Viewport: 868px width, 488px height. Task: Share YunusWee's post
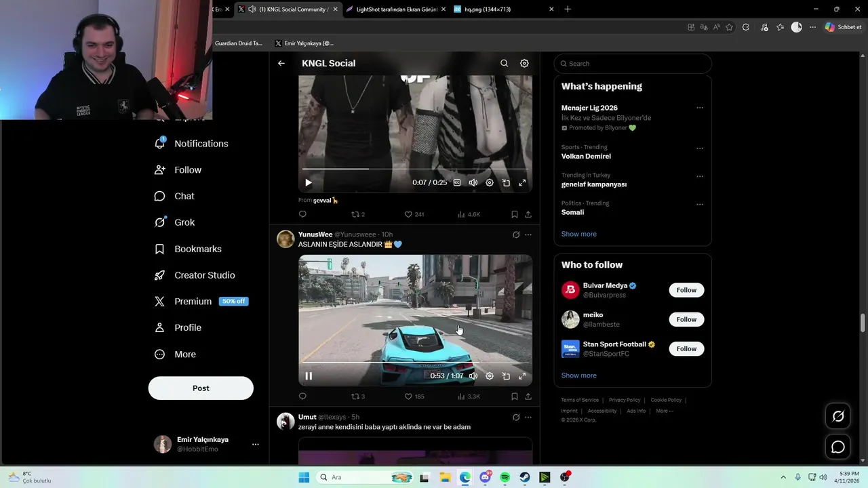[x=528, y=396]
